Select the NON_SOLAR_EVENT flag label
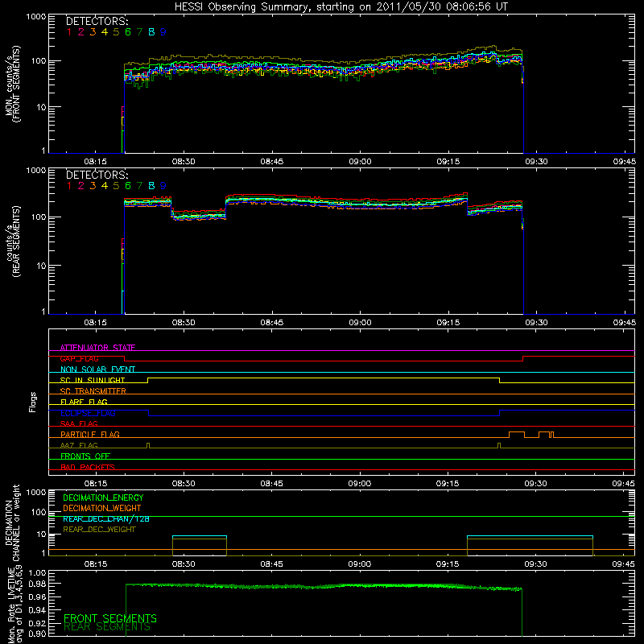The width and height of the screenshot is (644, 644). click(97, 369)
